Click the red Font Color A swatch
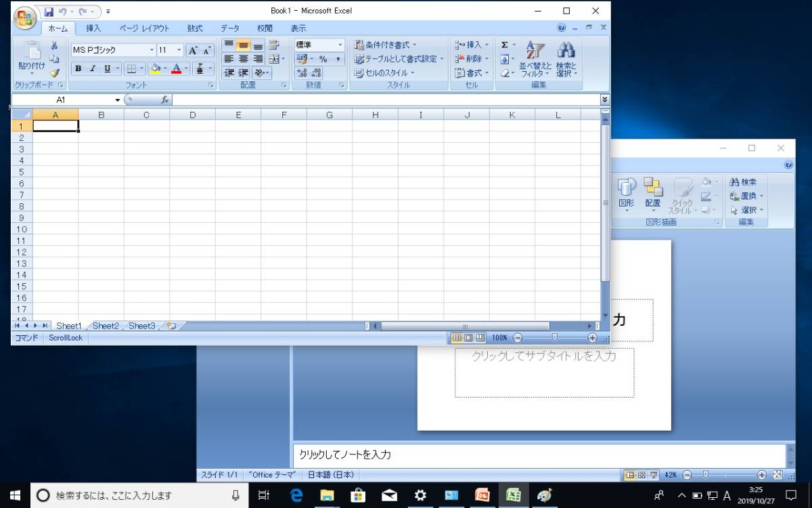Image resolution: width=812 pixels, height=508 pixels. [x=177, y=68]
